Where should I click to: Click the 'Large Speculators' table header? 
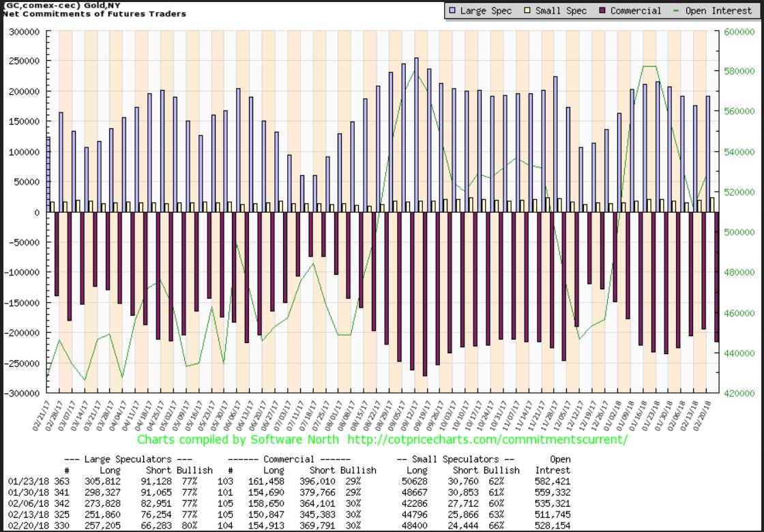pos(127,460)
